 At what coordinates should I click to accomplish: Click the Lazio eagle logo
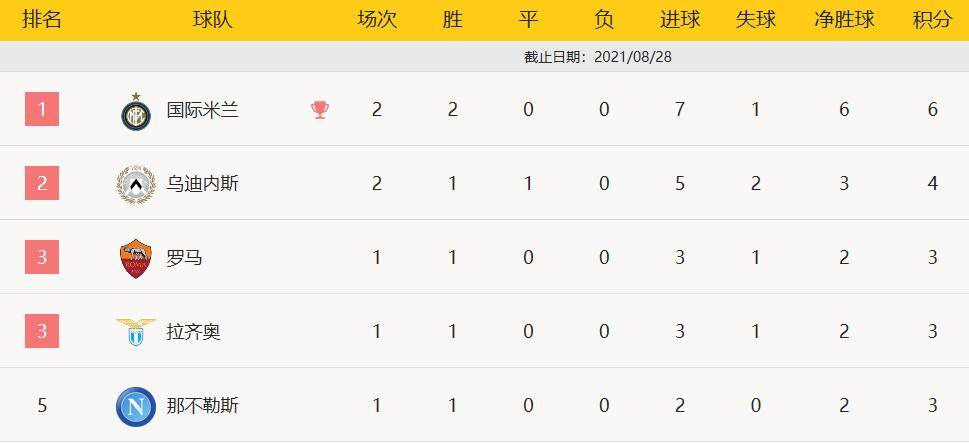click(135, 332)
